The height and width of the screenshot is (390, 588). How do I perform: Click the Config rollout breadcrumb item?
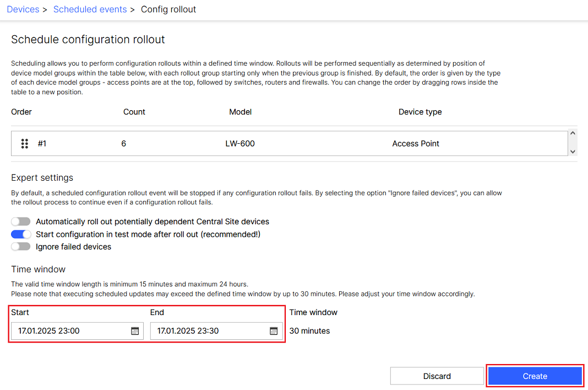168,9
